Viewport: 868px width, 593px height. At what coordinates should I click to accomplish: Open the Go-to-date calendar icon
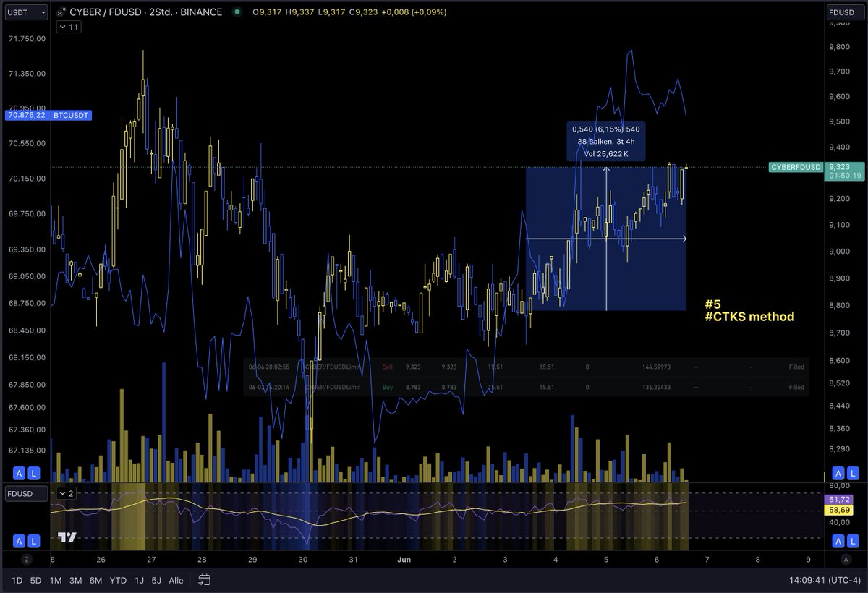click(x=203, y=579)
